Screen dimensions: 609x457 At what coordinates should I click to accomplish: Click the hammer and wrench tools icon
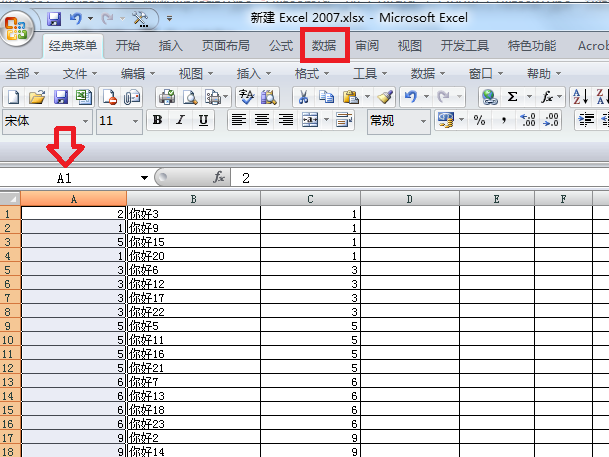point(140,19)
